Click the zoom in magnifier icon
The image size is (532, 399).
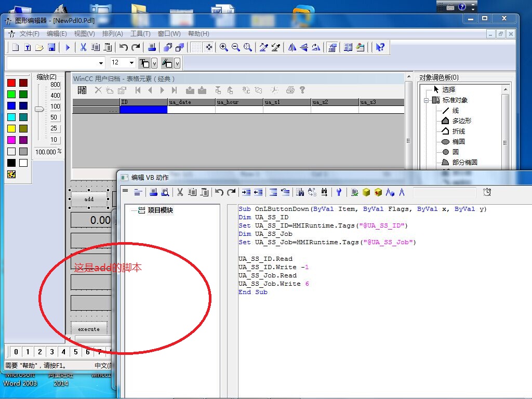pyautogui.click(x=224, y=47)
